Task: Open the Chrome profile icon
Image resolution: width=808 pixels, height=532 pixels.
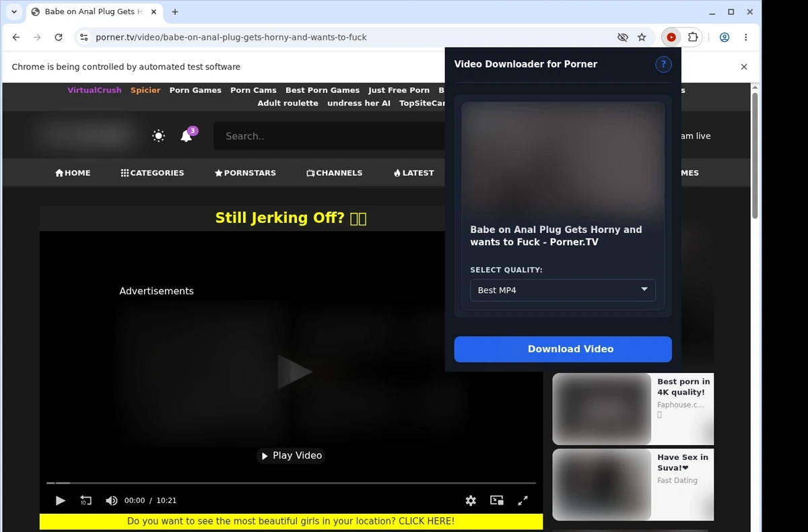Action: pos(725,37)
